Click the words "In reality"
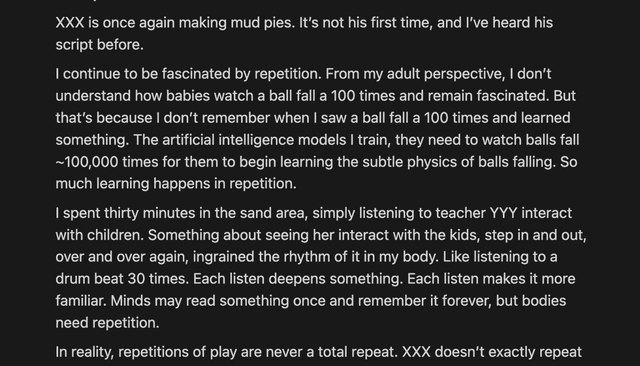The width and height of the screenshot is (640, 366). (x=83, y=352)
